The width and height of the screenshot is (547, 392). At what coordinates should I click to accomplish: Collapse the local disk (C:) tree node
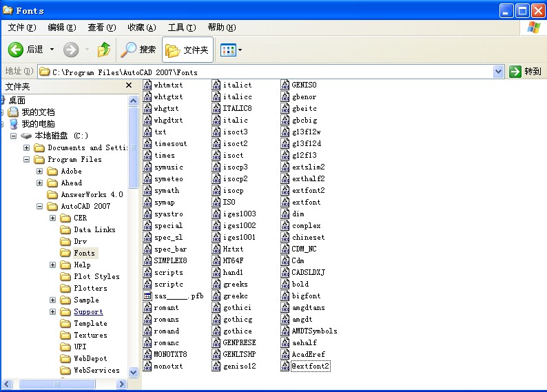[x=13, y=136]
